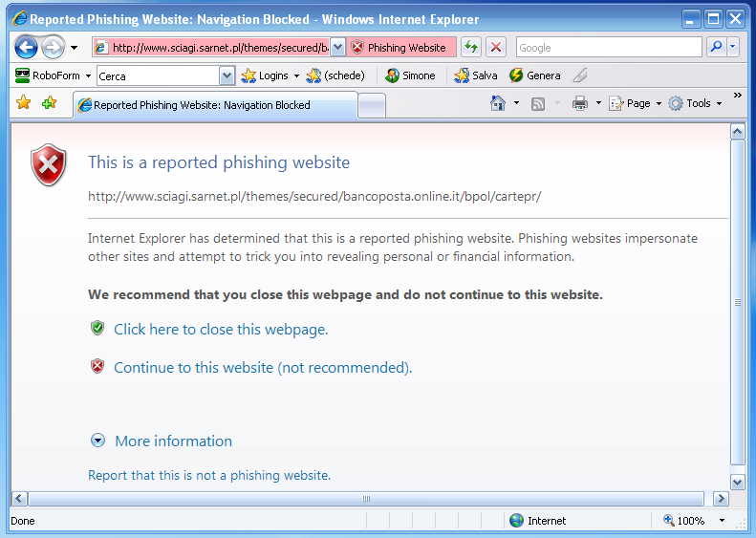Expand the toolbar overflow chevron

point(737,96)
